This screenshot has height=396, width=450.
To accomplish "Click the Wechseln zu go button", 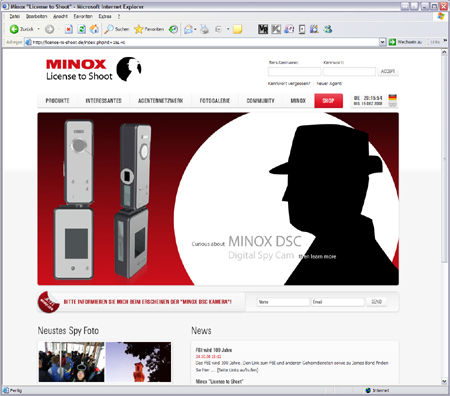I will [405, 42].
